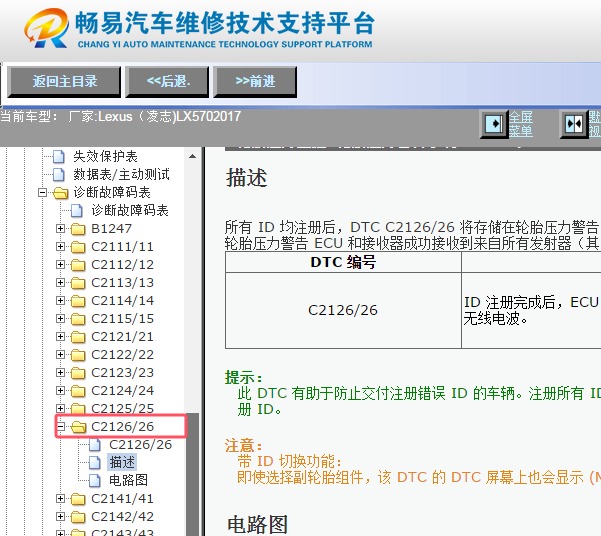Click the C2126/26 table cell
The image size is (601, 536).
[343, 310]
